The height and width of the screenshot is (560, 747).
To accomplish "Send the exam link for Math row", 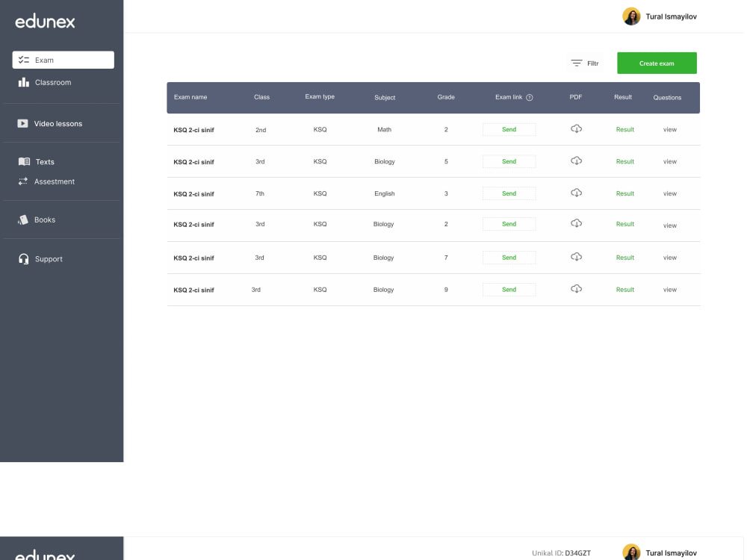I will 509,129.
